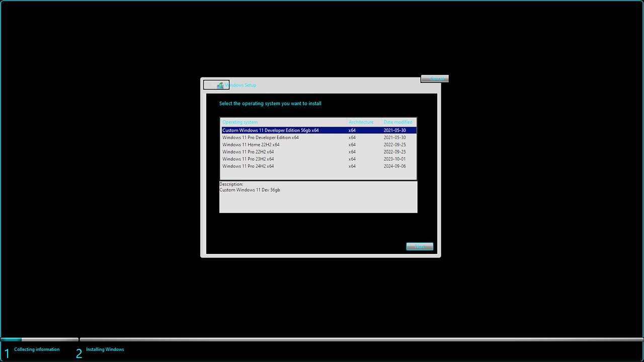Screen dimensions: 644x362
Task: Select Windows 11 Home 22H2 x64
Action: pyautogui.click(x=318, y=145)
